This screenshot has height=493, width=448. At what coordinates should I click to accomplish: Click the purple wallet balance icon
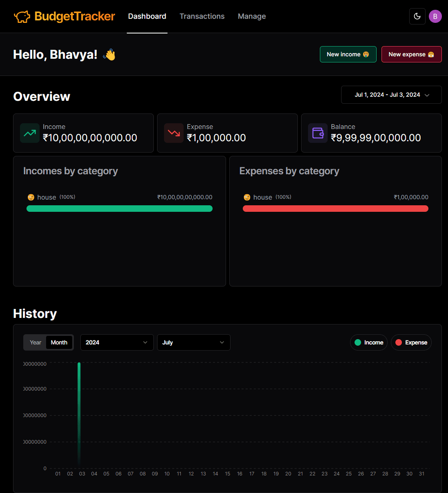tap(317, 133)
